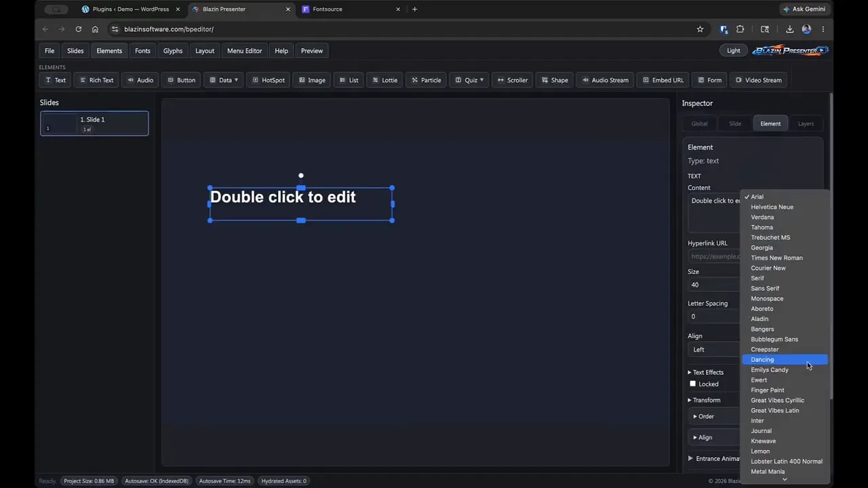
Task: Expand the Entrance Animation section
Action: pos(714,459)
